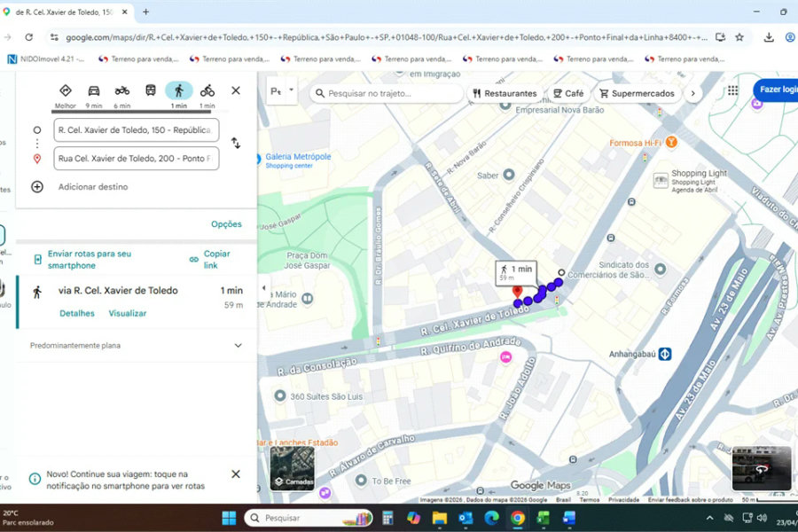Open a new Chrome tab
Viewport: 798px width, 532px height.
click(145, 12)
